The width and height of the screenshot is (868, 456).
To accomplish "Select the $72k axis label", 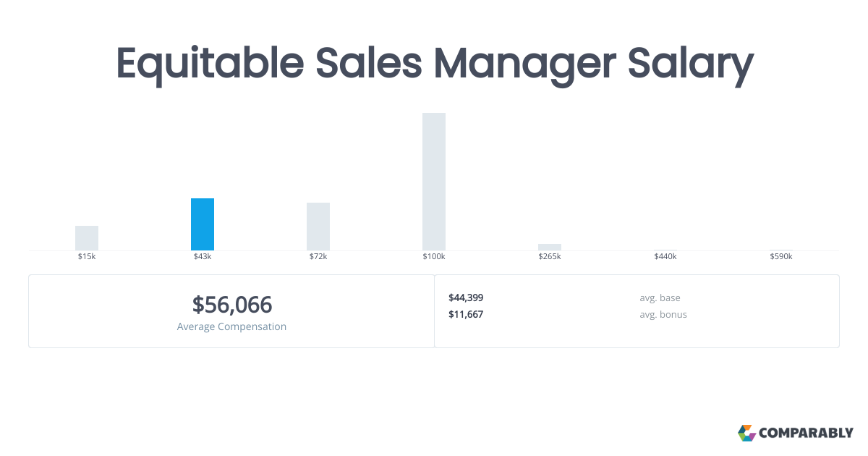I will click(318, 257).
